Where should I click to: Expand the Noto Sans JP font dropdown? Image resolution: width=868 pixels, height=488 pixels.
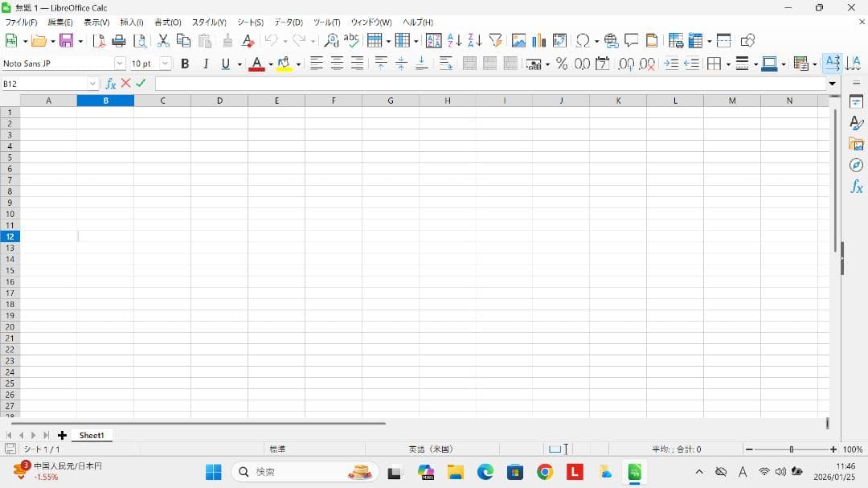120,64
